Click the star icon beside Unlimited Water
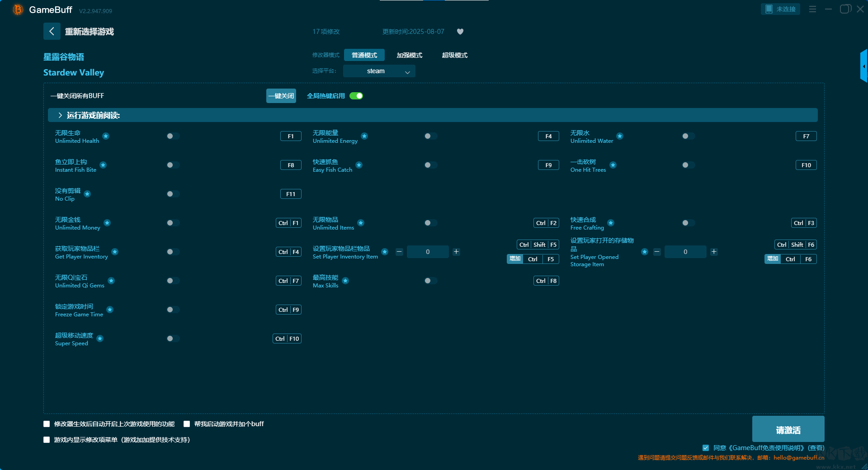868x470 pixels. pyautogui.click(x=620, y=136)
